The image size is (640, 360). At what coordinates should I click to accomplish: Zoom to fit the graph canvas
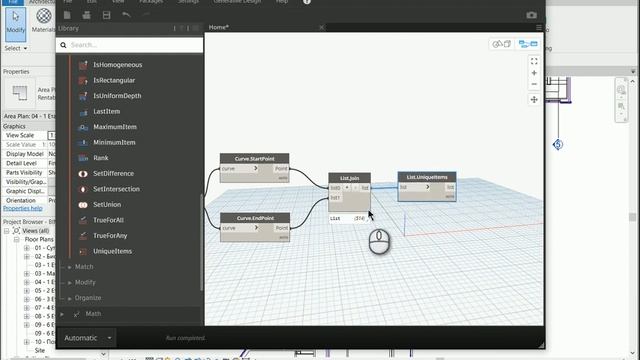(x=534, y=61)
